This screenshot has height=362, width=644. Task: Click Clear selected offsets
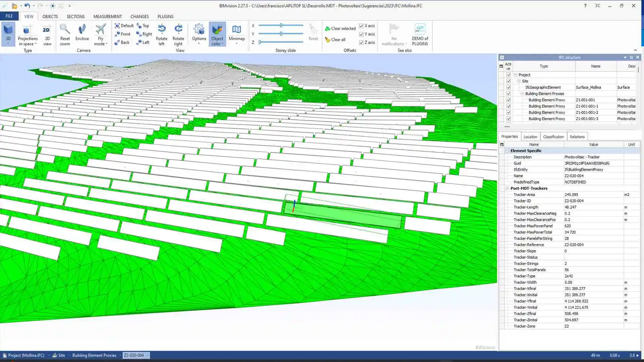click(340, 28)
